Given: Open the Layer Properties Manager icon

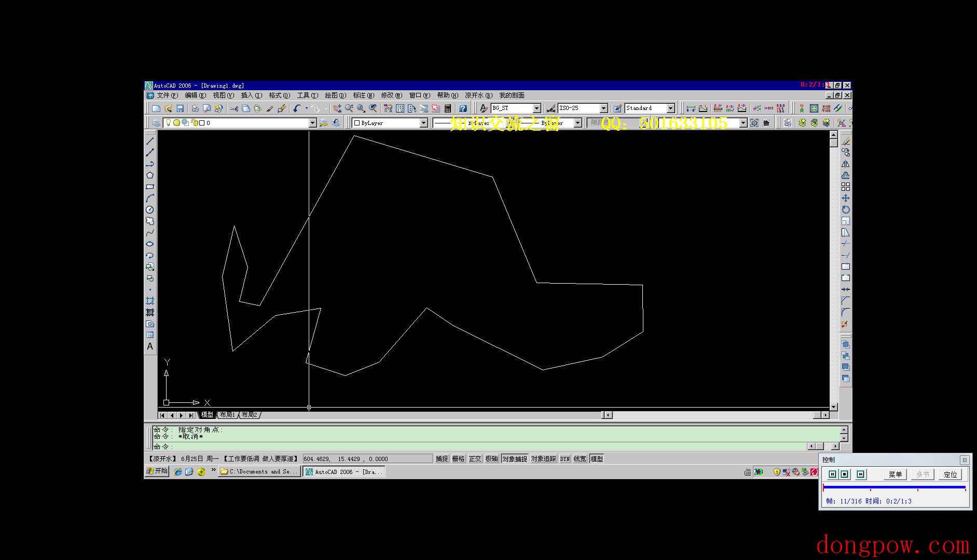Looking at the screenshot, I should click(156, 123).
